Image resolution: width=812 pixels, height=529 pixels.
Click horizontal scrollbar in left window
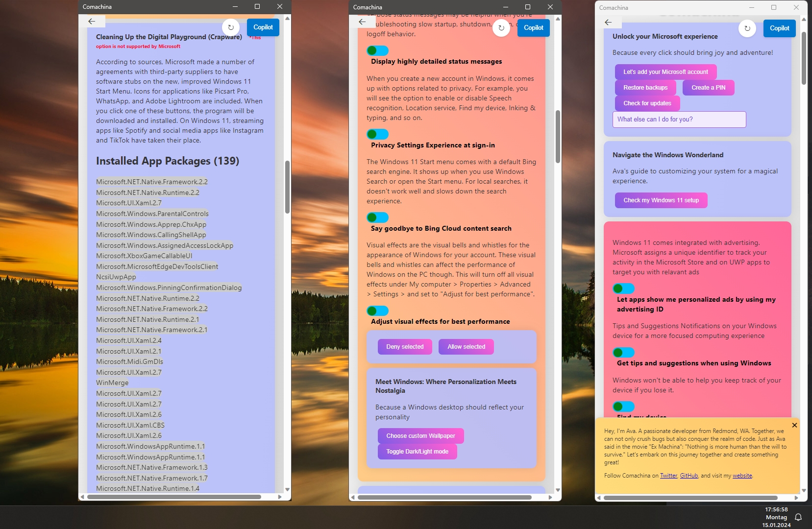174,497
